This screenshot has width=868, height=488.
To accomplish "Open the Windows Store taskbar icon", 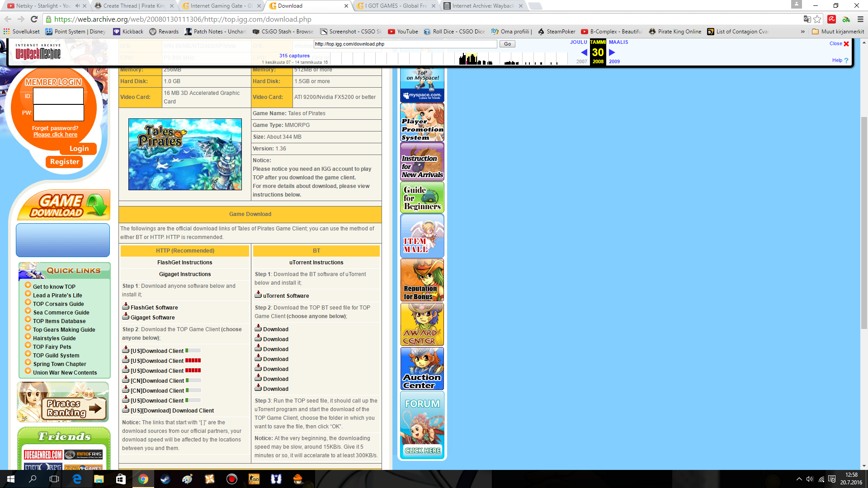I will pos(121,479).
